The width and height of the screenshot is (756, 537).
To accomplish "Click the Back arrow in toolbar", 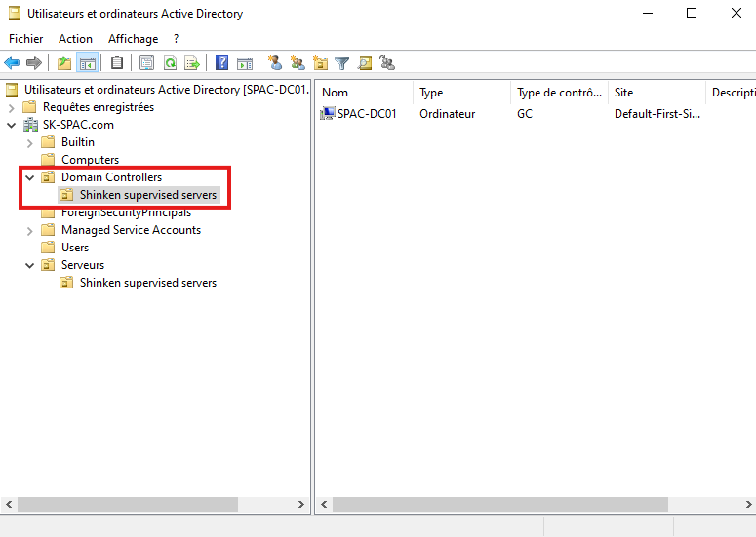I will [x=12, y=63].
